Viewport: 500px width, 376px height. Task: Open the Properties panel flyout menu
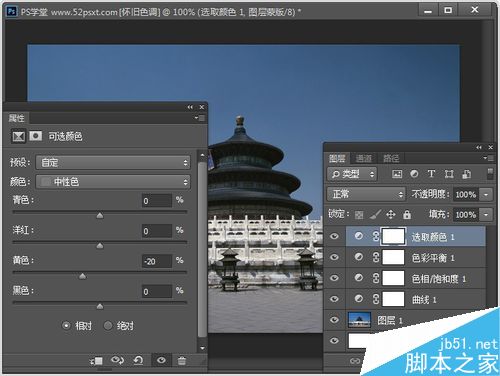point(200,118)
